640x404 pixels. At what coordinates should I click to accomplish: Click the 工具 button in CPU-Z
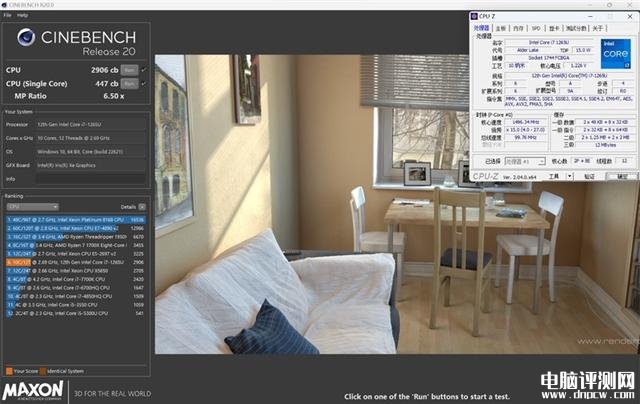(554, 176)
